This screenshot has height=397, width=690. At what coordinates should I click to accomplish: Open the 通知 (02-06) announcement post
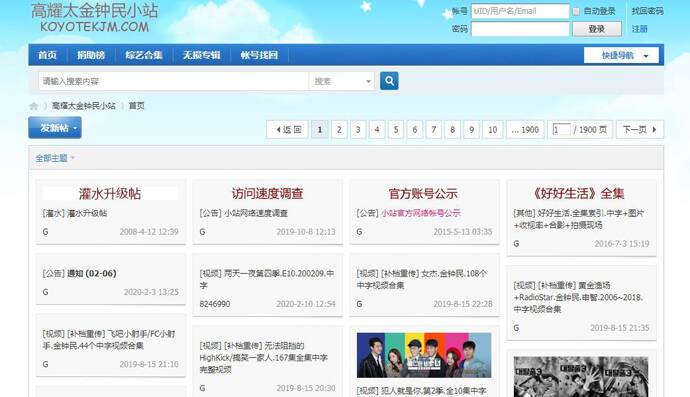92,273
